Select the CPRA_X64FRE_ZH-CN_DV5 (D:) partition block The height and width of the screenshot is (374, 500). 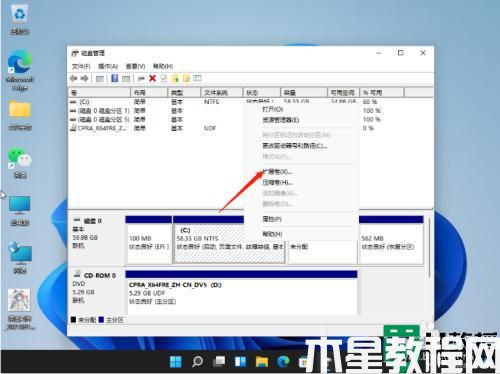coord(241,293)
